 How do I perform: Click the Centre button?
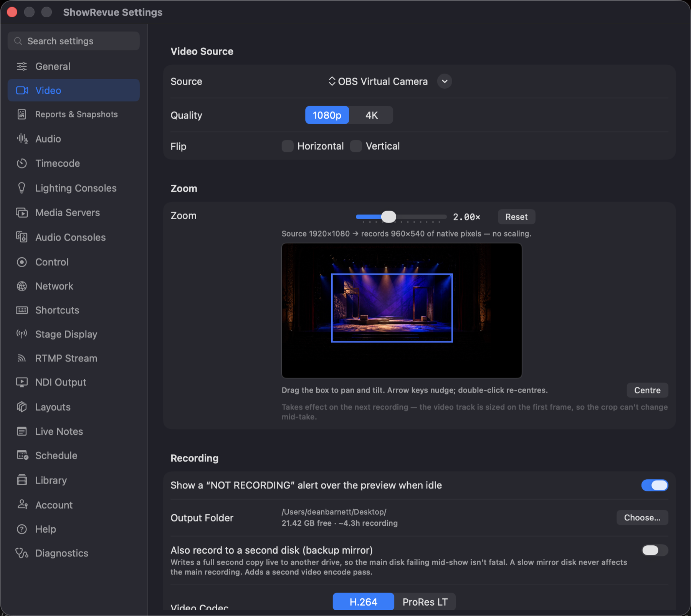[x=647, y=390]
